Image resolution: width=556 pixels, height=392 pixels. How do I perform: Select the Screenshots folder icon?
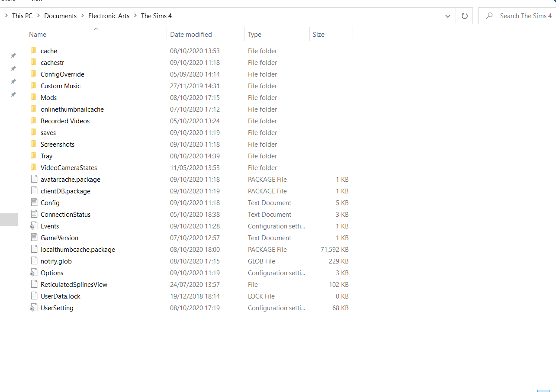[34, 144]
